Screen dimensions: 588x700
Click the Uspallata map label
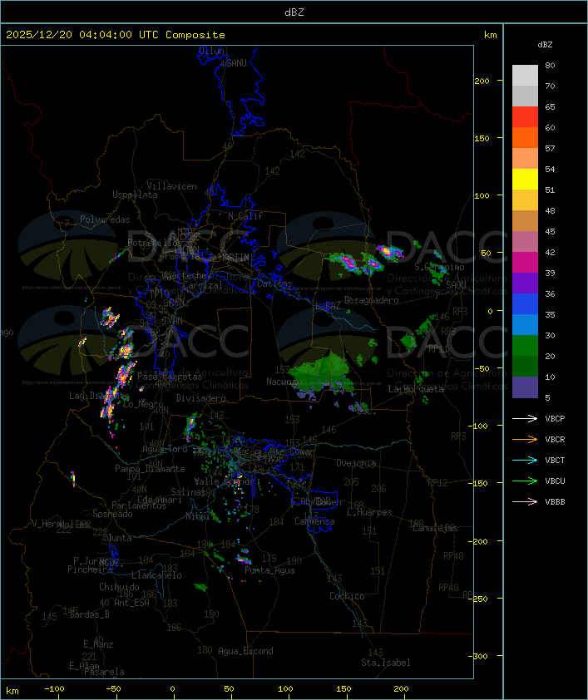(x=135, y=195)
